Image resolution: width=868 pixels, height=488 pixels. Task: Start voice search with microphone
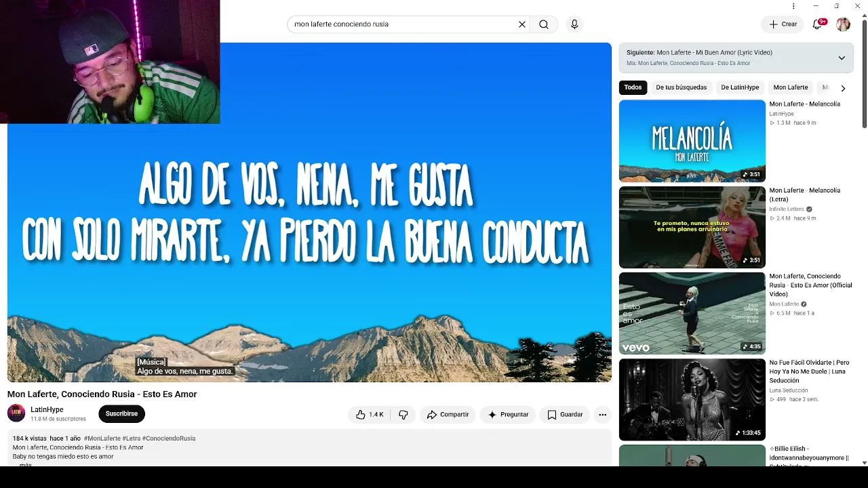tap(574, 24)
